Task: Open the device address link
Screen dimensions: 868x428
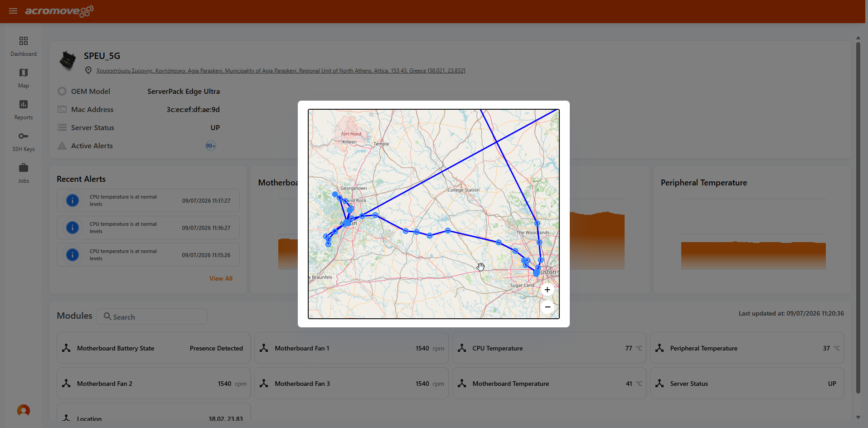Action: [281, 71]
